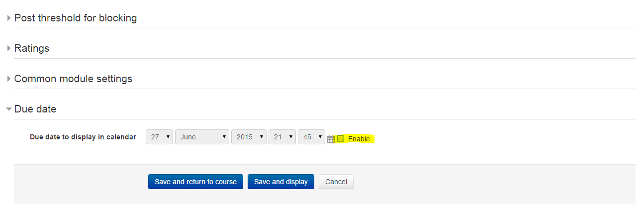Tick the Enable checkbox for due date
The width and height of the screenshot is (644, 215).
click(341, 139)
